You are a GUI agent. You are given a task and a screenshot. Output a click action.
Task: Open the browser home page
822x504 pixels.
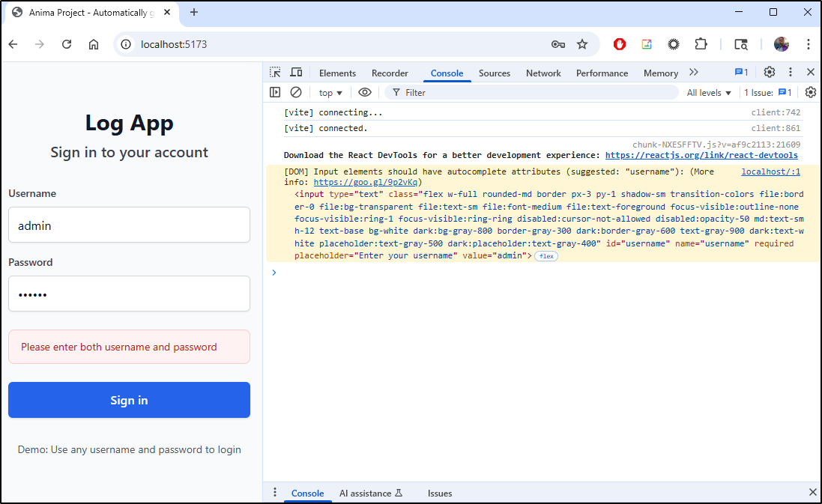[x=94, y=44]
